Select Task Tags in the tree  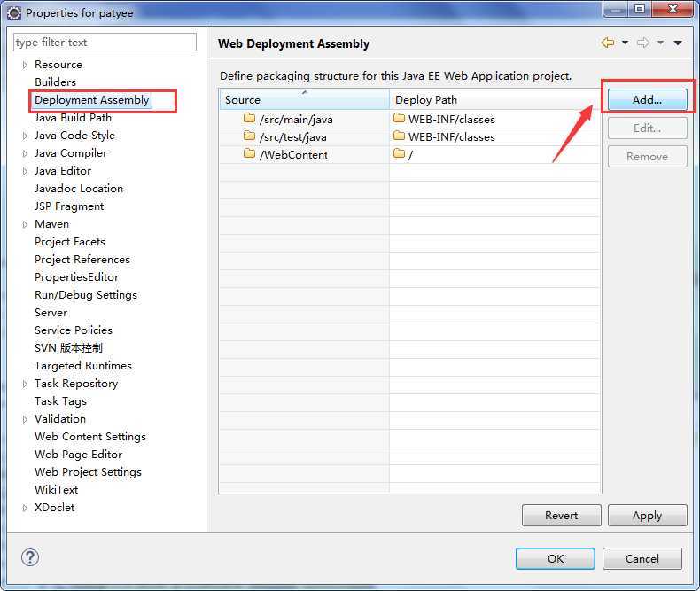[61, 401]
